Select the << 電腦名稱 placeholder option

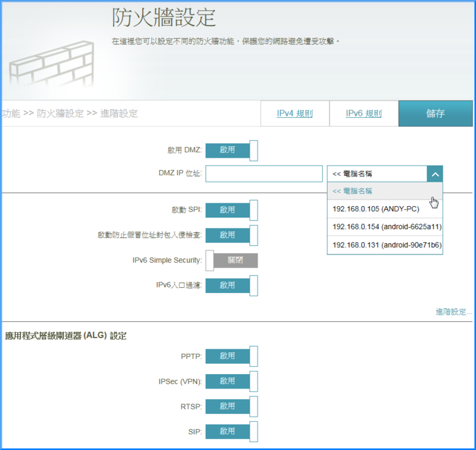click(352, 191)
